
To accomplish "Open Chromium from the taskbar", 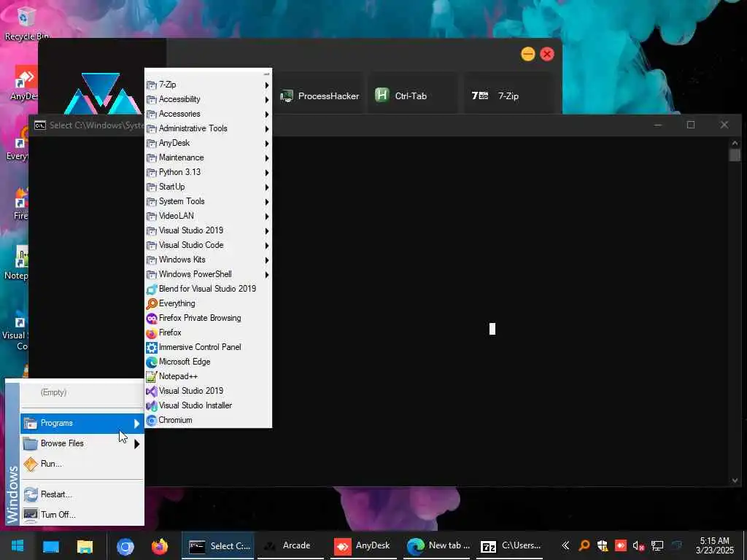I will (x=125, y=546).
